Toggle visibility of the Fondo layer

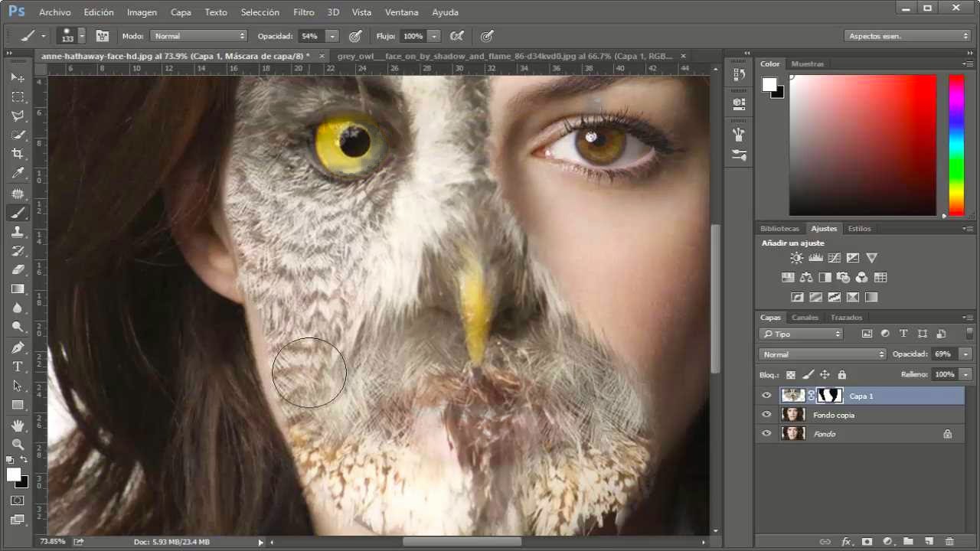[x=766, y=434]
